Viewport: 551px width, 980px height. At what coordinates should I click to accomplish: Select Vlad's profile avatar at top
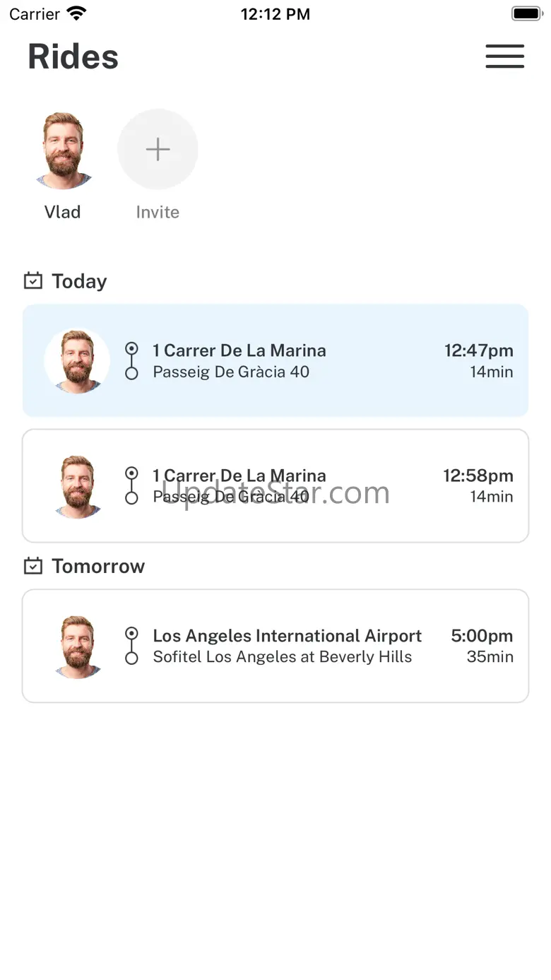pos(63,150)
